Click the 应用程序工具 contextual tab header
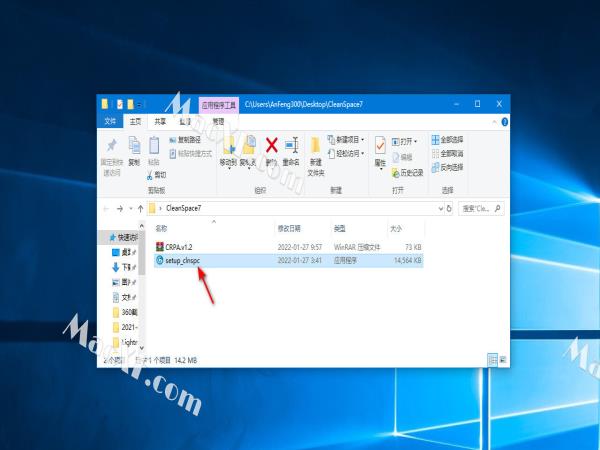 coord(219,105)
